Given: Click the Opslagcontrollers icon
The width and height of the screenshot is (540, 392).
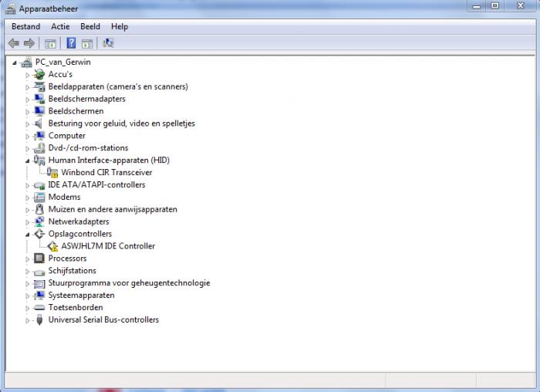Looking at the screenshot, I should coord(39,235).
